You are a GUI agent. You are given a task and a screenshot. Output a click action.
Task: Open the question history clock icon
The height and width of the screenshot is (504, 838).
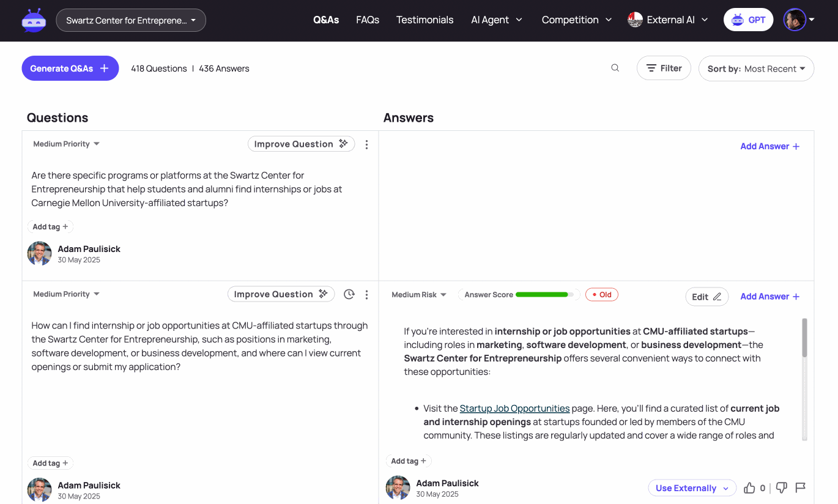(349, 294)
